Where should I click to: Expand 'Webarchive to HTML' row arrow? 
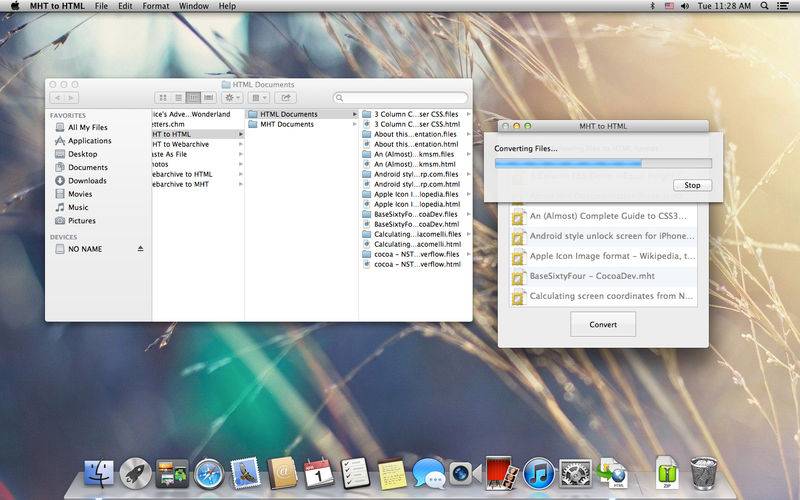(240, 174)
